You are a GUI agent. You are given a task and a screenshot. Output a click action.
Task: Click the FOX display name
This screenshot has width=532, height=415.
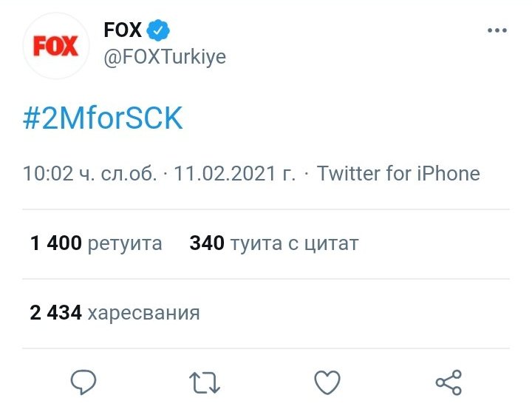(x=123, y=31)
